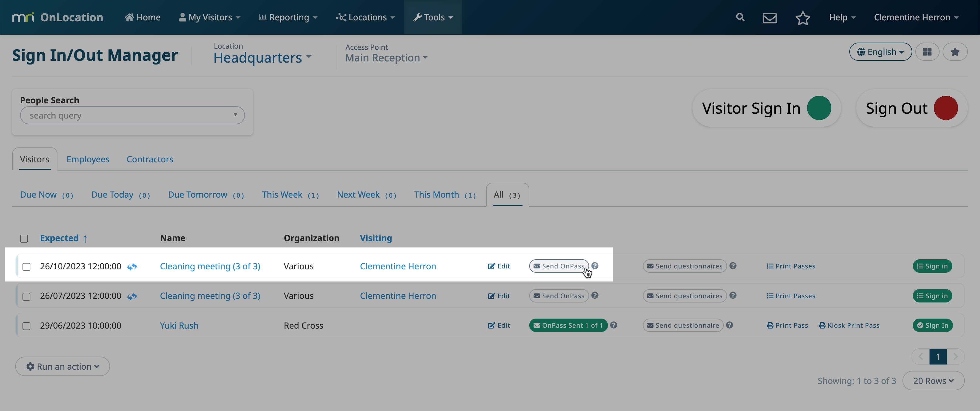Image resolution: width=980 pixels, height=411 pixels.
Task: Click help icon next to Yuki Rush's Send questionnaire
Action: click(729, 325)
